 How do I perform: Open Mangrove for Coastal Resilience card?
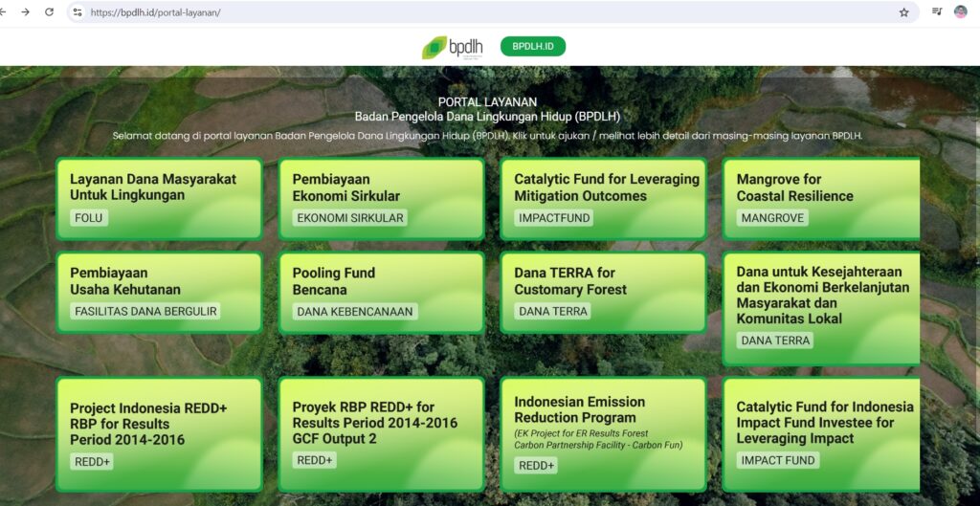point(821,198)
